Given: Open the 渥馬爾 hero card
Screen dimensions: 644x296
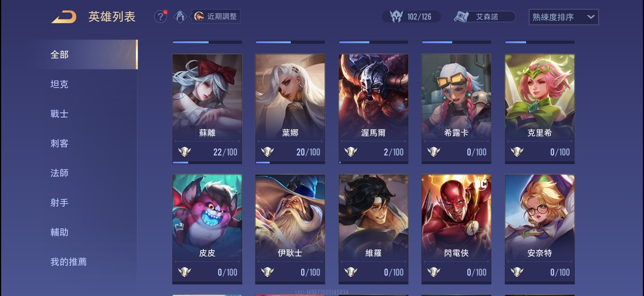Looking at the screenshot, I should [374, 109].
